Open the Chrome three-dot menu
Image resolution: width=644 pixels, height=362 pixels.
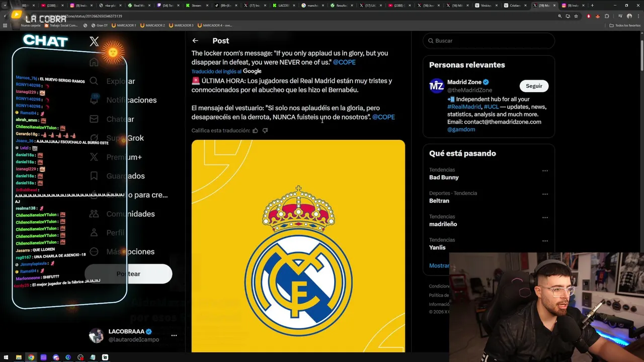coord(637,16)
